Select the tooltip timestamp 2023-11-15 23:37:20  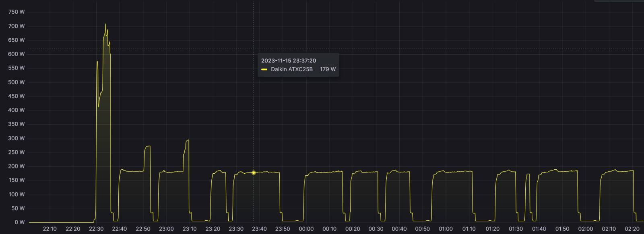(289, 61)
